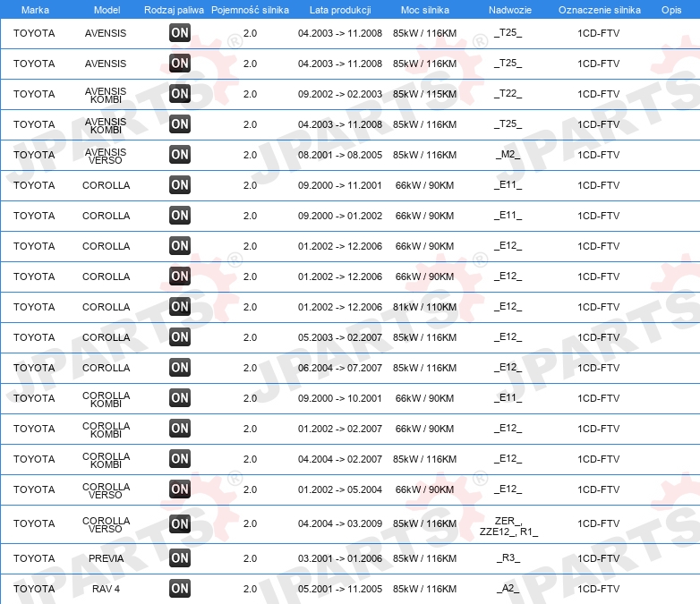700x604 pixels.
Task: Click the date range 09.2000 -> 11.2001
Action: pyautogui.click(x=340, y=185)
